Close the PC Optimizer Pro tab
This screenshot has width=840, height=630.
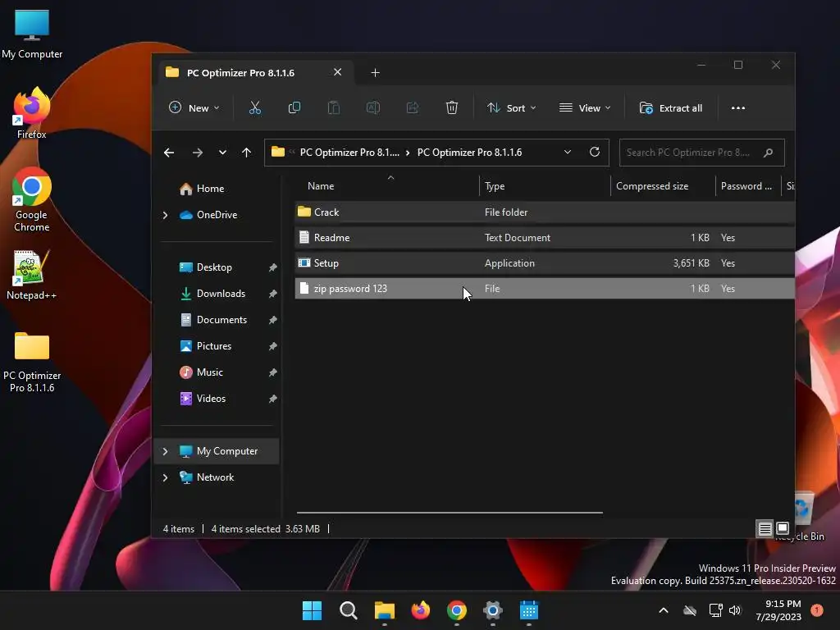point(337,72)
